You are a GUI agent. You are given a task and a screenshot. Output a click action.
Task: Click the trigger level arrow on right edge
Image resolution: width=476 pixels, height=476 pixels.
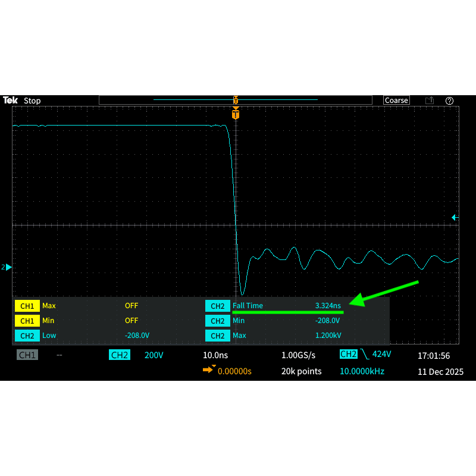455,218
